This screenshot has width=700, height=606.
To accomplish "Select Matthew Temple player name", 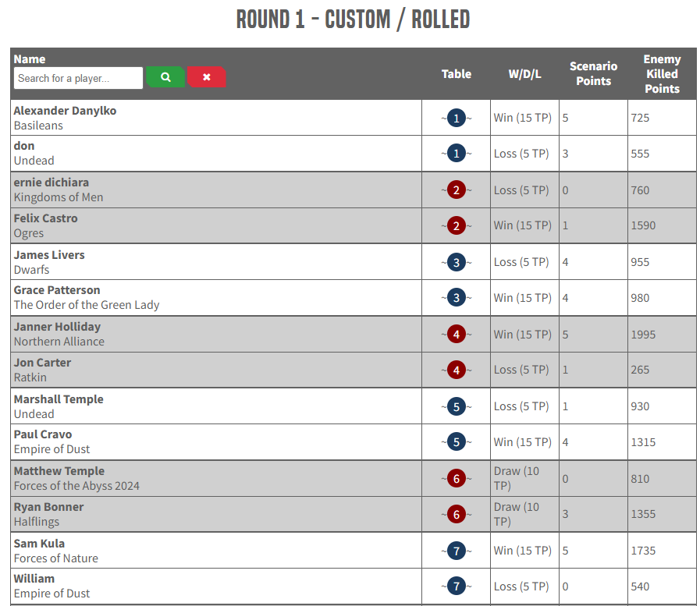I will (x=59, y=471).
